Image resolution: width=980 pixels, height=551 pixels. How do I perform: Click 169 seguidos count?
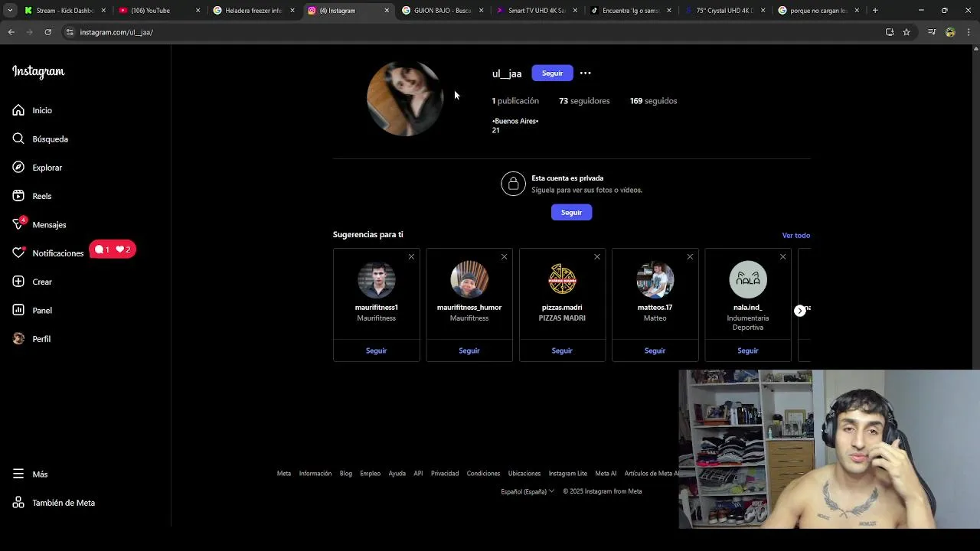pos(653,101)
